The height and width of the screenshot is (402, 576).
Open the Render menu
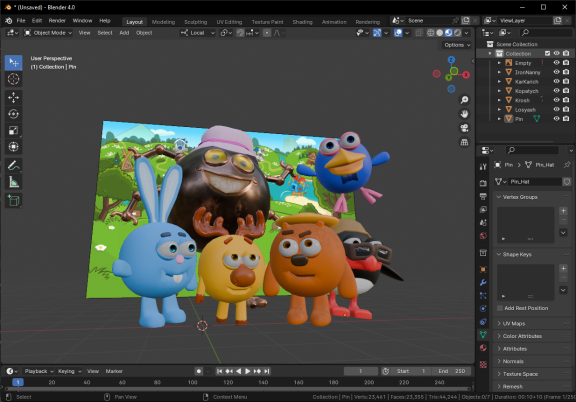57,21
